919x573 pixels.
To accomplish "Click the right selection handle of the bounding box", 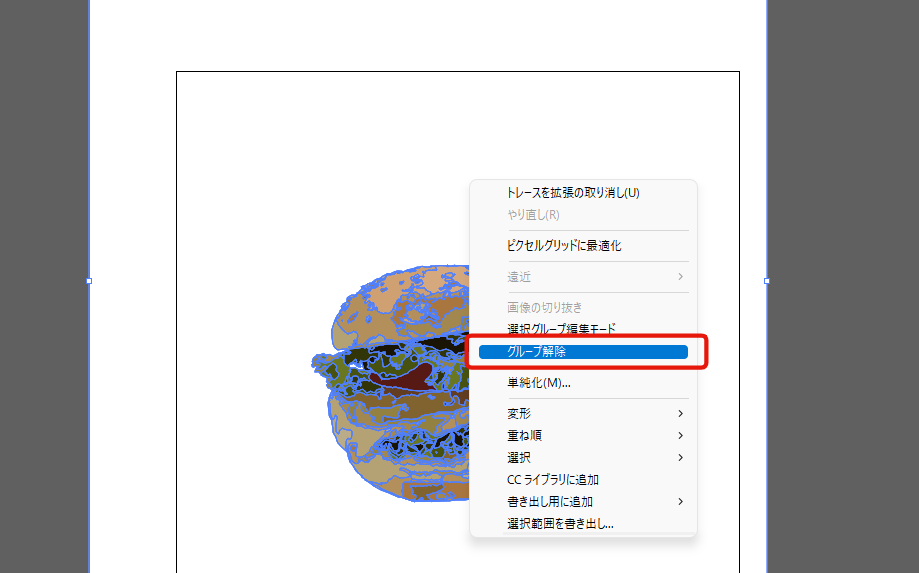I will point(767,281).
